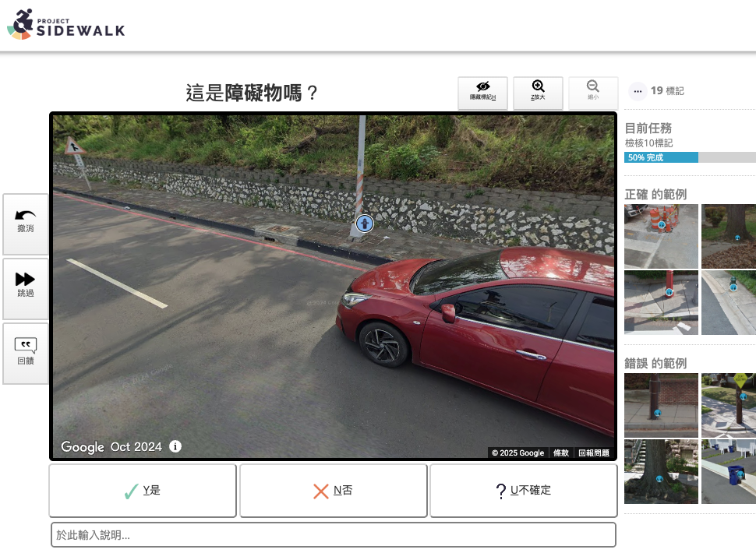Open the ellipsis menu beside 19 標記
Viewport: 756px width, 560px height.
638,91
